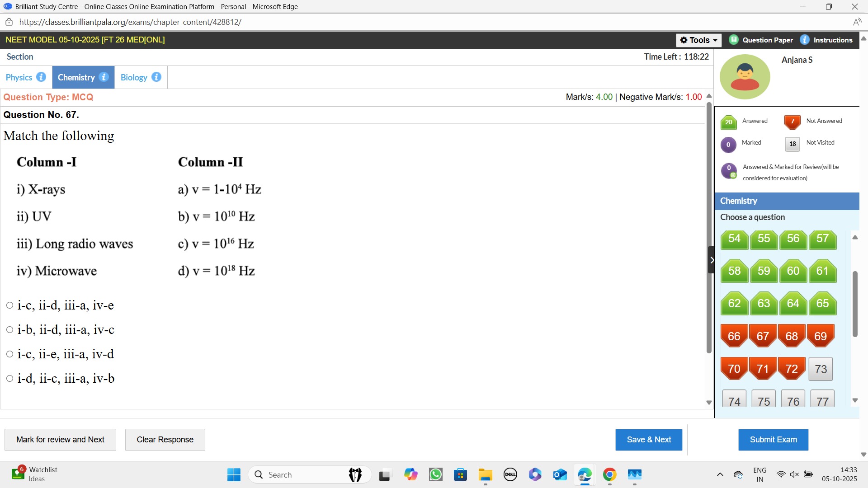The width and height of the screenshot is (868, 488).
Task: Pick answer i-d, ii-c, iii-a, iv-b
Action: pyautogui.click(x=9, y=379)
